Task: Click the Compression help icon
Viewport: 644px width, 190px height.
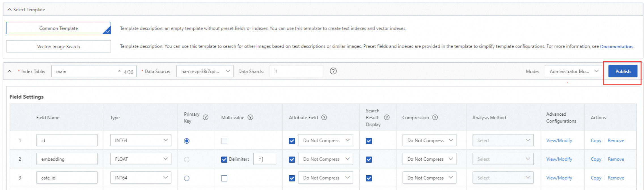Action: point(435,118)
